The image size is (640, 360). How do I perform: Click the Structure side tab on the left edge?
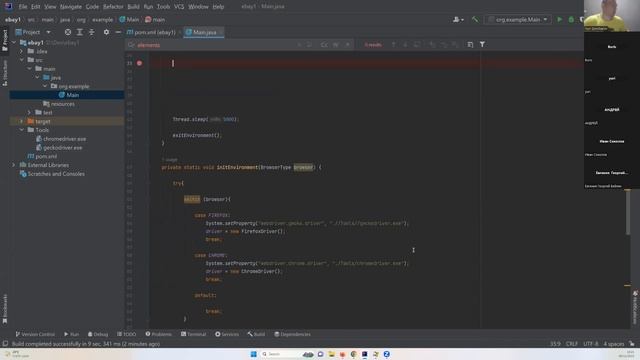tap(5, 73)
